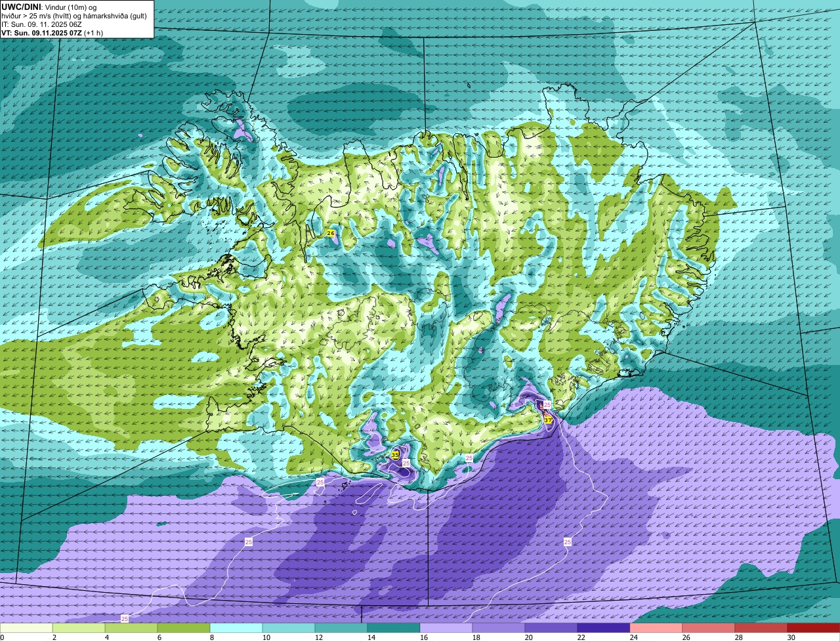
Task: Click the yellow 35 peak gust marker
Action: pos(395,454)
